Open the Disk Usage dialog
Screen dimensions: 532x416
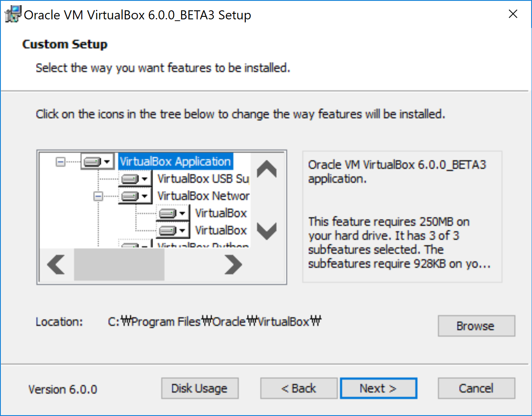tap(200, 388)
